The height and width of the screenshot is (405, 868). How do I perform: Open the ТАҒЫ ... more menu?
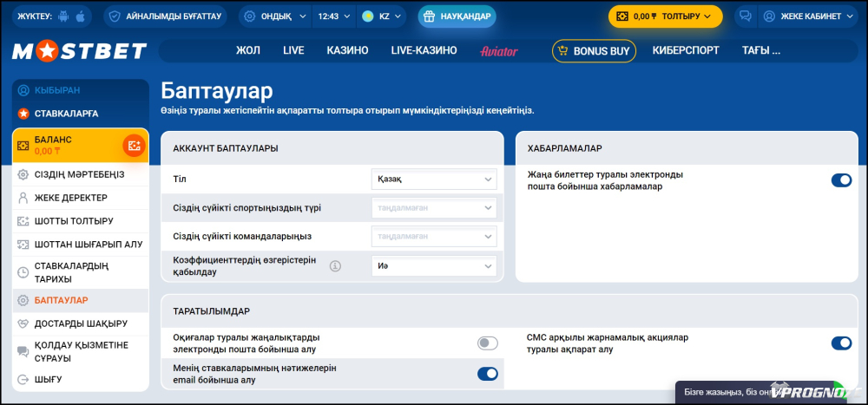point(761,51)
